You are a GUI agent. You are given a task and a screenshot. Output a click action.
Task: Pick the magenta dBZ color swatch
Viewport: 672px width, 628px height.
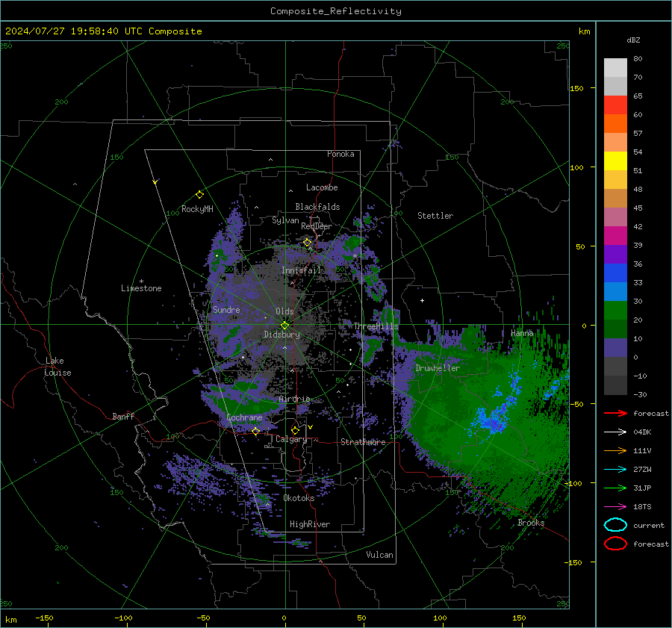[x=615, y=235]
